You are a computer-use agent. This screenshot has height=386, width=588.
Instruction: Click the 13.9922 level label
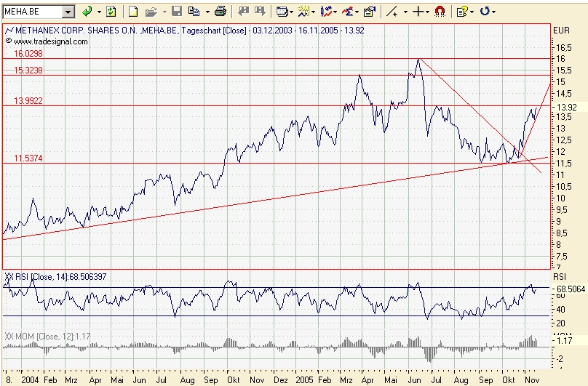pos(28,101)
